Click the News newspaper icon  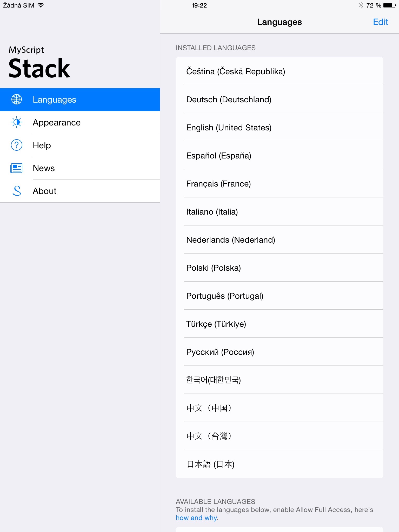17,168
